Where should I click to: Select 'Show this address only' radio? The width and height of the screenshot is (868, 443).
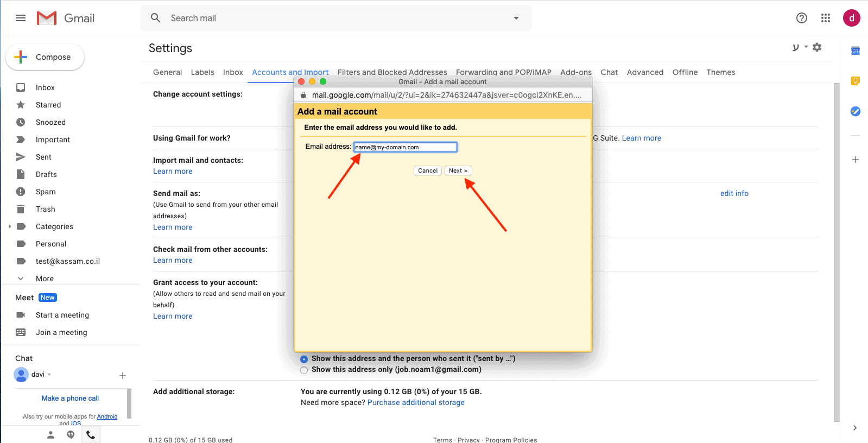coord(304,370)
